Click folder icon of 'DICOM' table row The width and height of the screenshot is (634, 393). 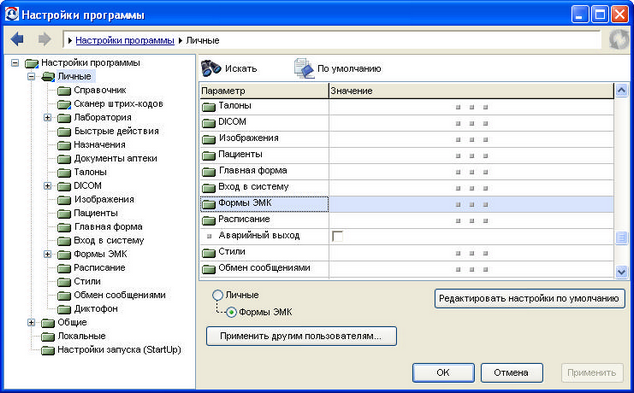pyautogui.click(x=209, y=123)
